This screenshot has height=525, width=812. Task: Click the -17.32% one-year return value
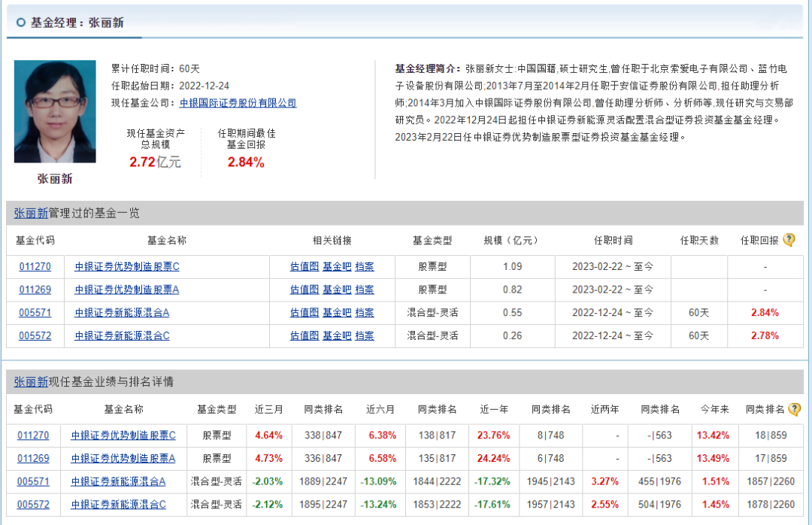(492, 481)
